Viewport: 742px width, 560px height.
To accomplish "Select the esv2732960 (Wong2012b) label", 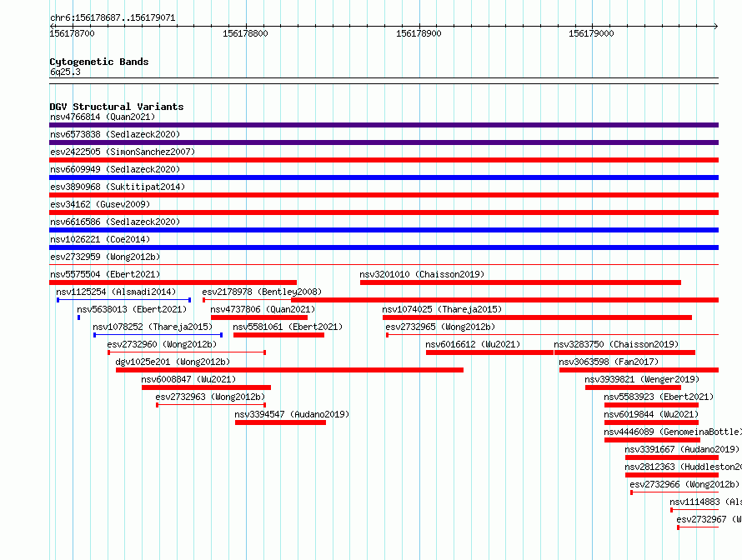I will pos(162,344).
